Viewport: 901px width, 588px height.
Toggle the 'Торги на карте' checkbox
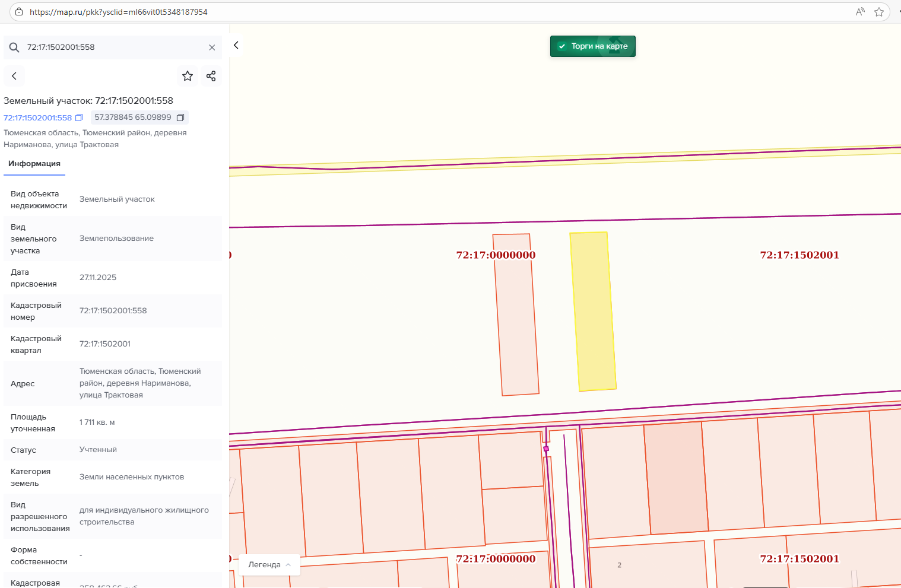562,46
